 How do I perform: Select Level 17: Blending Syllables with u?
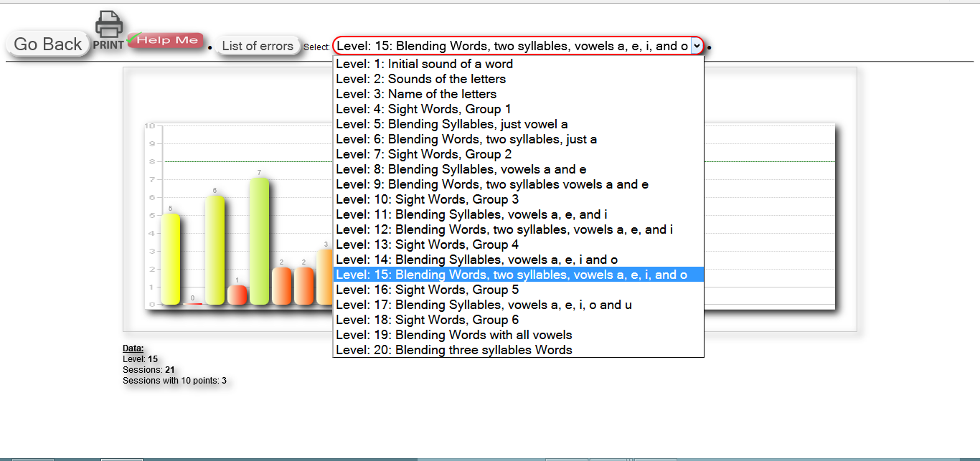pyautogui.click(x=519, y=305)
